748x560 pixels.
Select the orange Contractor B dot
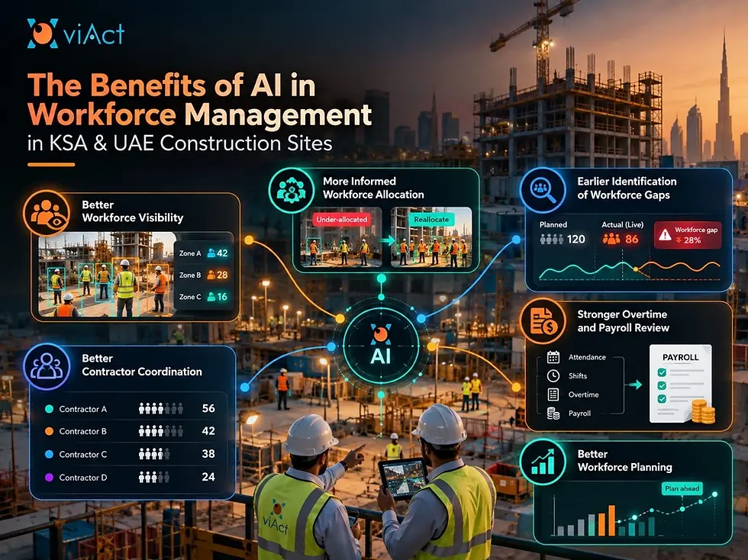49,431
